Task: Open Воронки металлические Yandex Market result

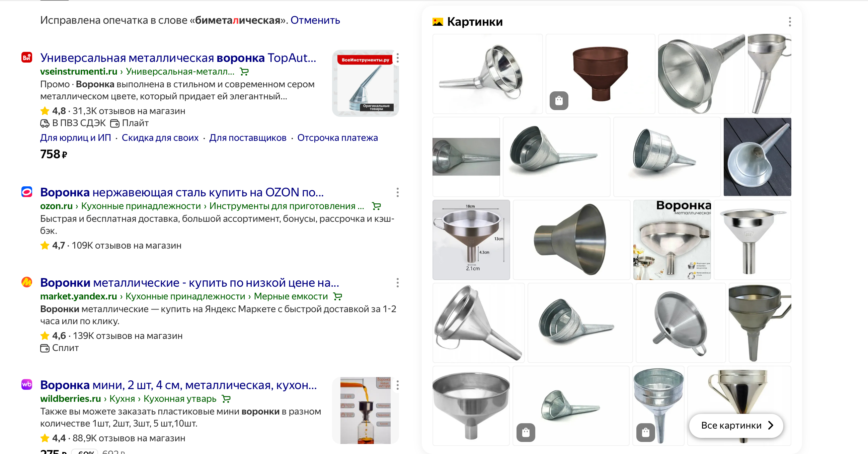Action: [x=190, y=283]
